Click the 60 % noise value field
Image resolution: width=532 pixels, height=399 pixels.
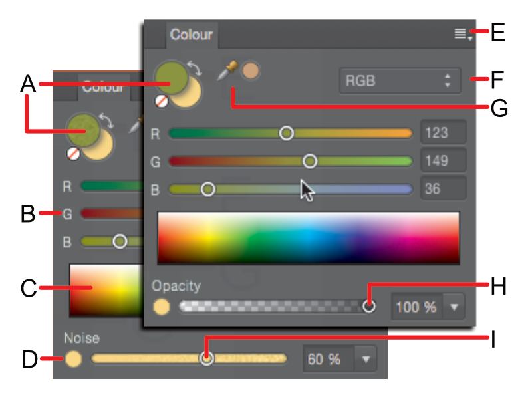pyautogui.click(x=329, y=359)
